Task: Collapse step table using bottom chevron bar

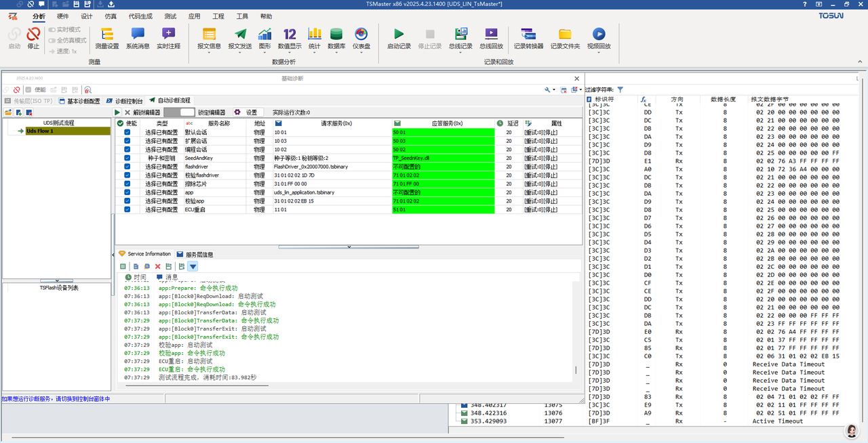Action: [349, 247]
